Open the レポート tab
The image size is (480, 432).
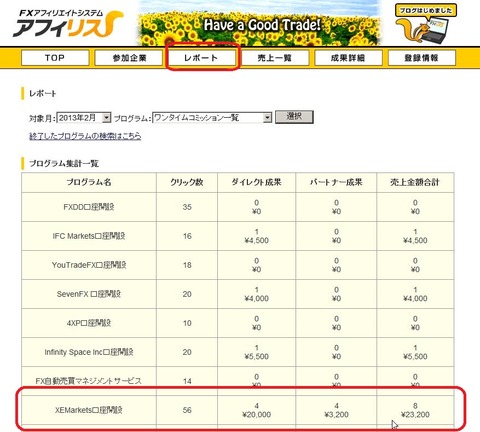[202, 58]
